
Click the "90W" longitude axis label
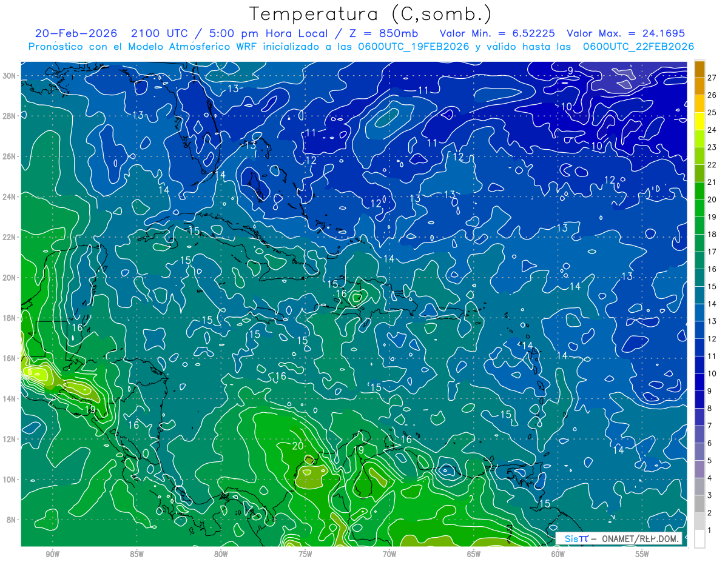point(52,555)
